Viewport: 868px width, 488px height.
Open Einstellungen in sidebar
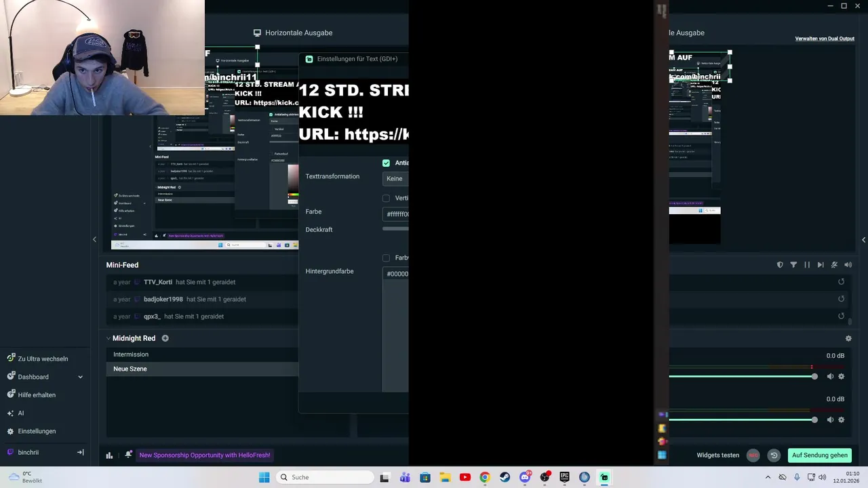[x=37, y=431]
